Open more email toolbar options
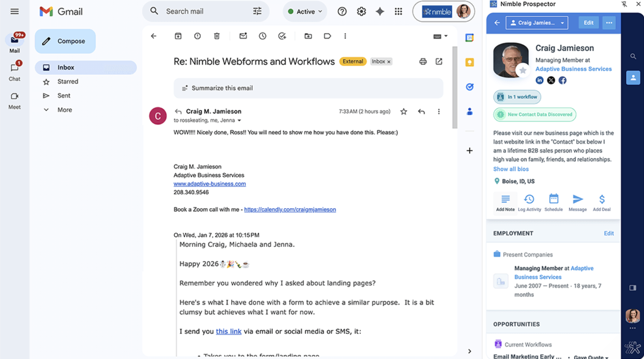Screen dimensions: 644x359 pyautogui.click(x=345, y=36)
